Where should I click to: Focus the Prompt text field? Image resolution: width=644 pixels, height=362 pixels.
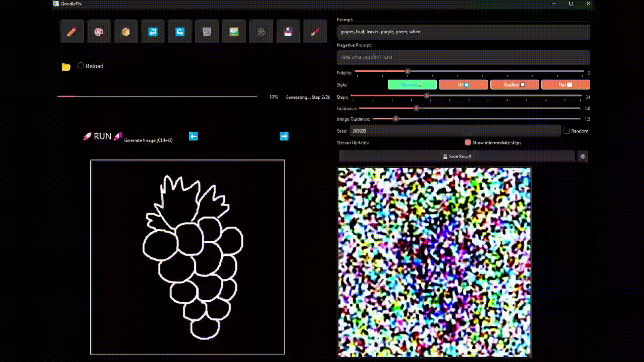pyautogui.click(x=463, y=32)
